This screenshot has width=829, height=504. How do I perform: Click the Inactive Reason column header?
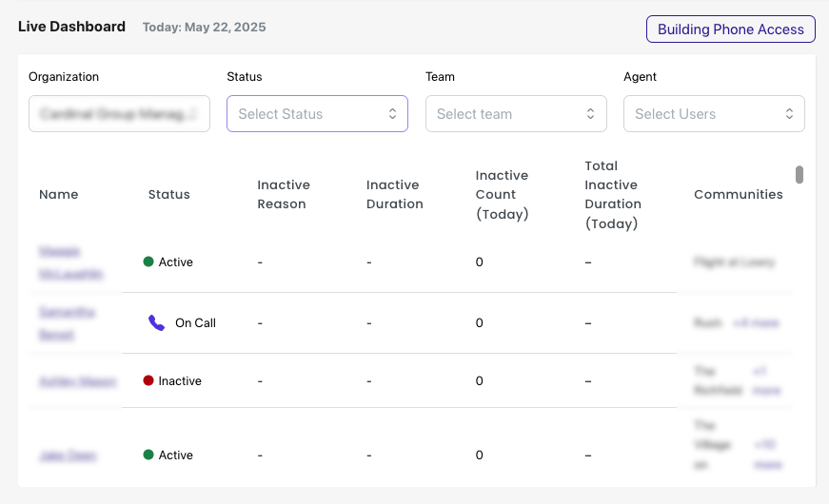point(284,194)
